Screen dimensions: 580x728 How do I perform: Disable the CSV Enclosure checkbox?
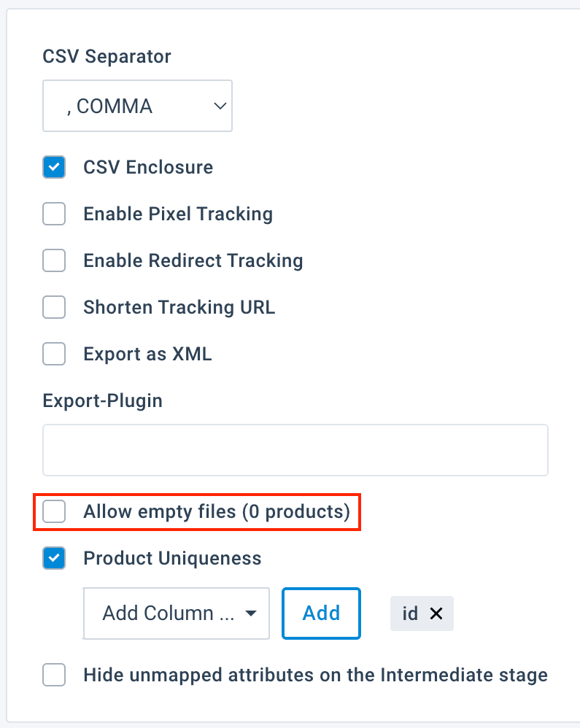coord(54,167)
